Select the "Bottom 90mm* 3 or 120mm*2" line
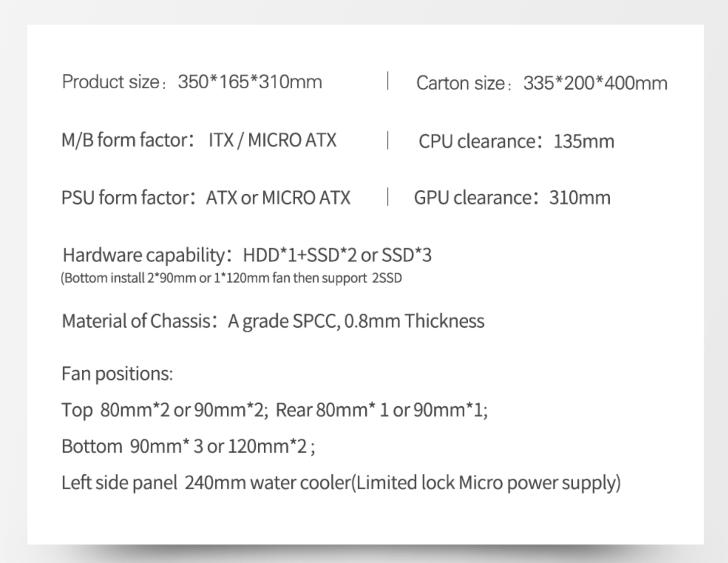The width and height of the screenshot is (728, 563). pyautogui.click(x=187, y=446)
